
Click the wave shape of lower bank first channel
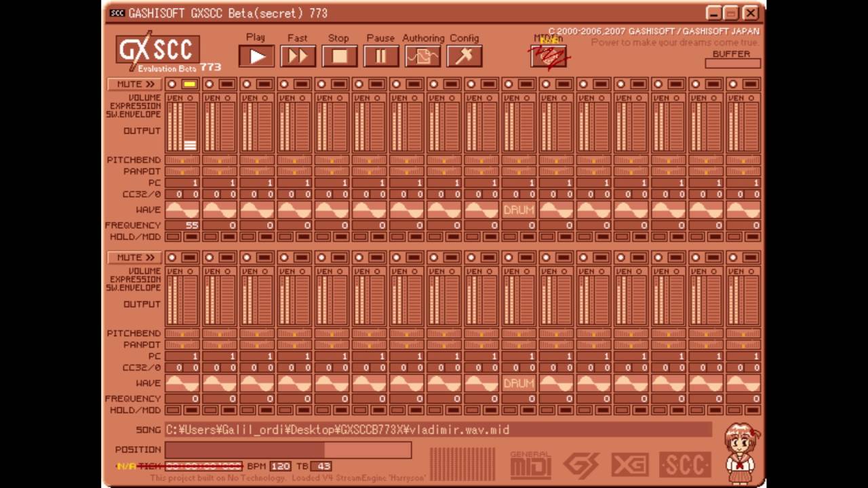[x=182, y=383]
